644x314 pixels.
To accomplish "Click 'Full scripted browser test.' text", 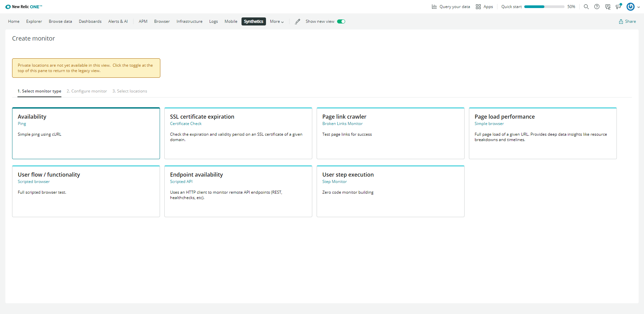I will coord(42,192).
